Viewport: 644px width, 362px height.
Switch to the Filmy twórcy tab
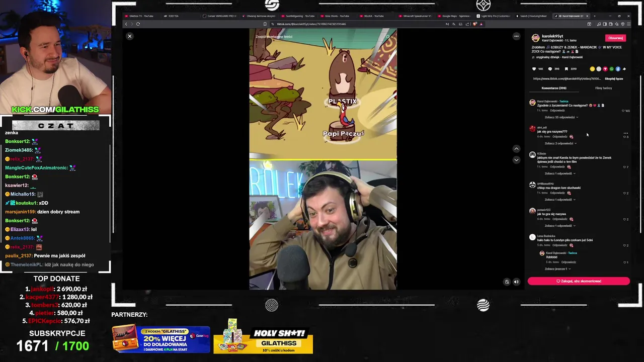603,88
